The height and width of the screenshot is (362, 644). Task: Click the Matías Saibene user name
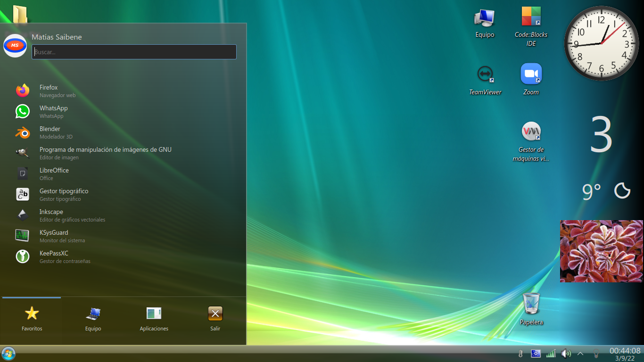coord(57,37)
